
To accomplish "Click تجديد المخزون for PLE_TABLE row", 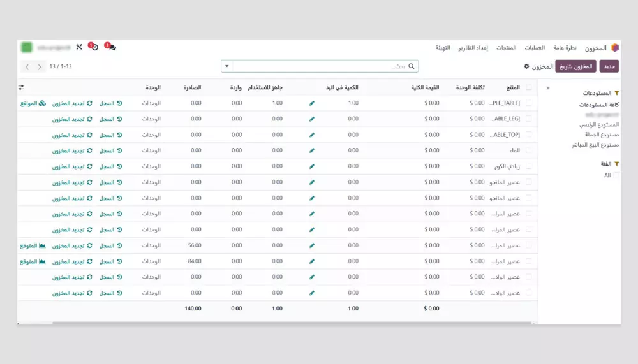I will [x=72, y=103].
